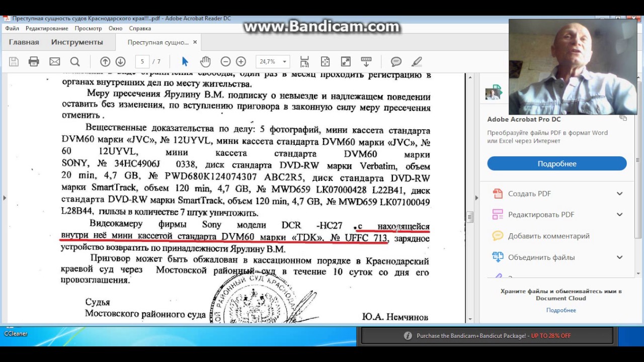Open the Document Cloud Подробнее link
Viewport: 644px width, 362px height.
(561, 310)
